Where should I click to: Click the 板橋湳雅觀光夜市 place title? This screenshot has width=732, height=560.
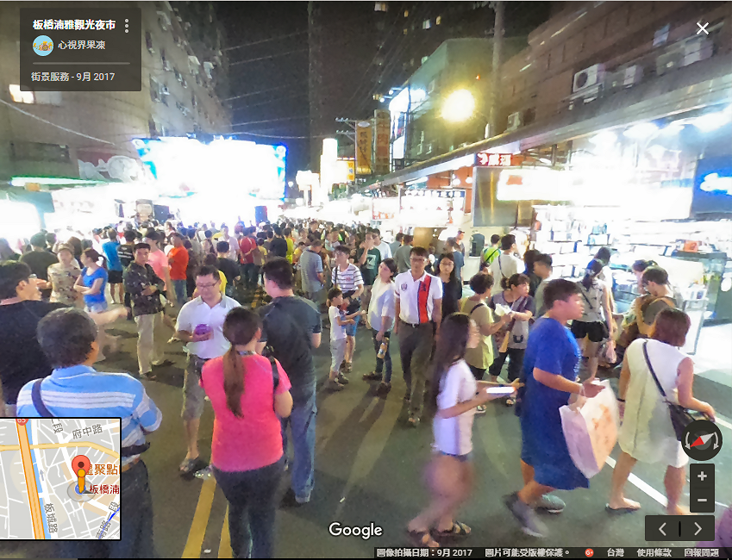tap(73, 25)
